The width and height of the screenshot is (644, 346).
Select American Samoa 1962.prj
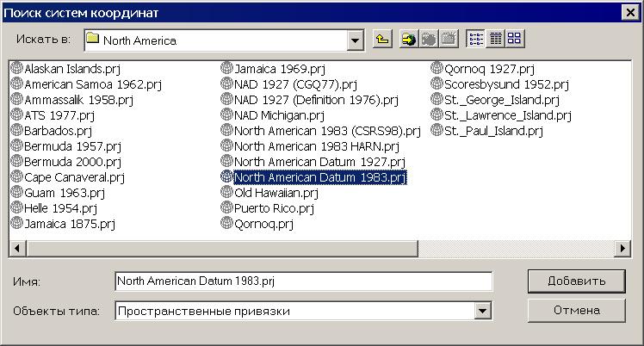(x=93, y=84)
